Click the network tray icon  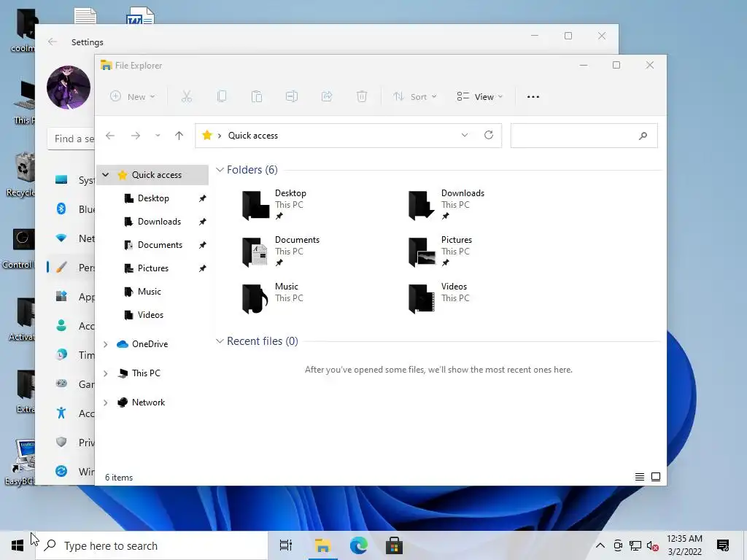pyautogui.click(x=635, y=545)
